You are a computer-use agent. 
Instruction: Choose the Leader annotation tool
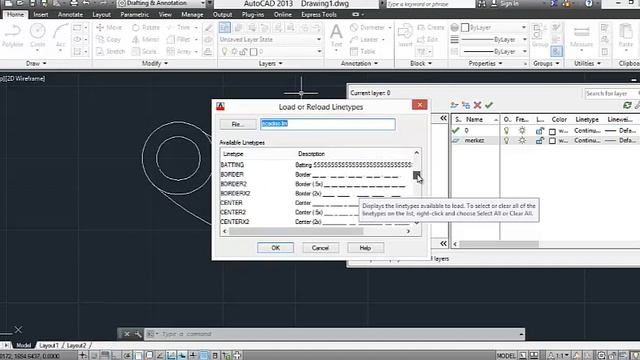coord(364,40)
